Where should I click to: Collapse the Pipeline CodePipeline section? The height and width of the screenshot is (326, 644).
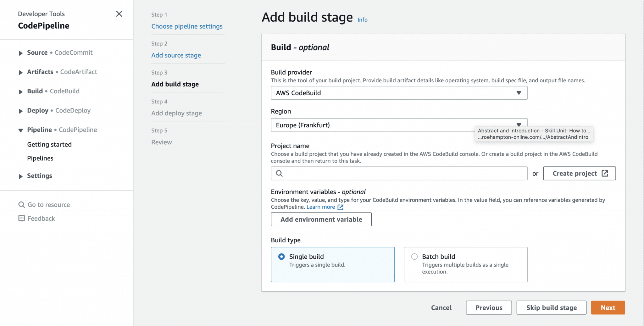[21, 130]
